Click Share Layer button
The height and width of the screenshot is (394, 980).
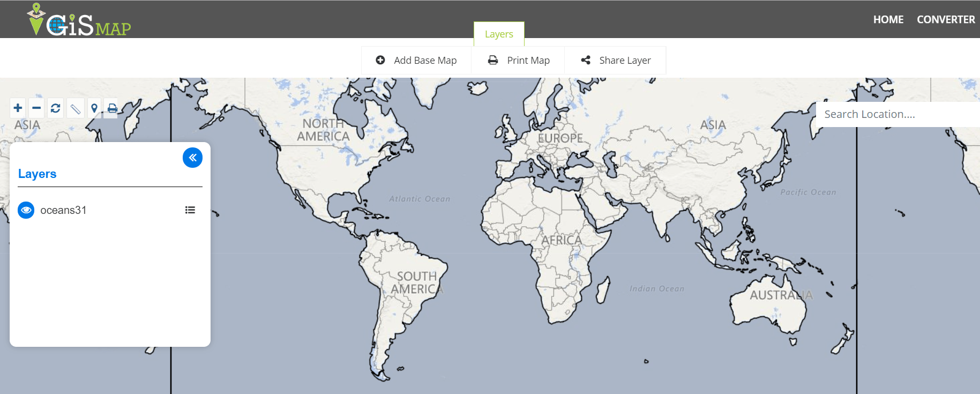coord(616,61)
